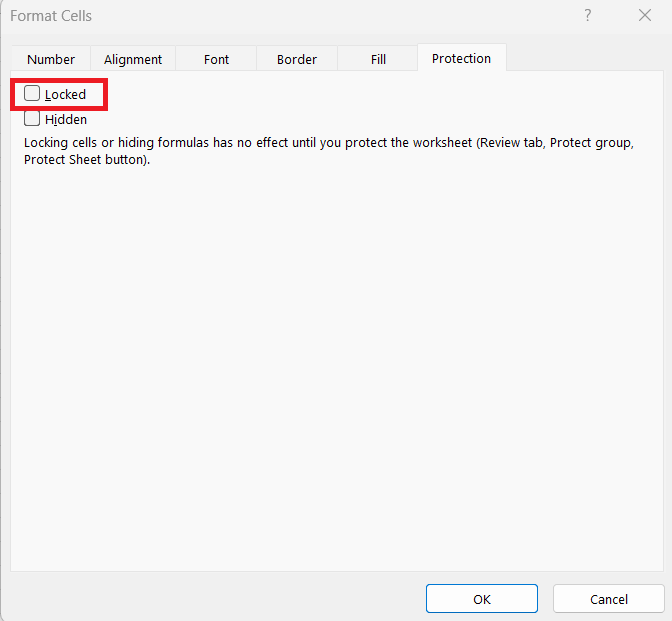This screenshot has height=621, width=672.
Task: Go to the Border tab
Action: coord(297,59)
